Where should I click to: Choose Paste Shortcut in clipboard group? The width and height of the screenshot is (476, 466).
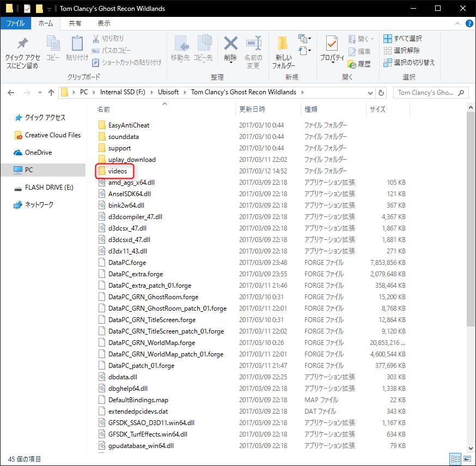tap(127, 63)
